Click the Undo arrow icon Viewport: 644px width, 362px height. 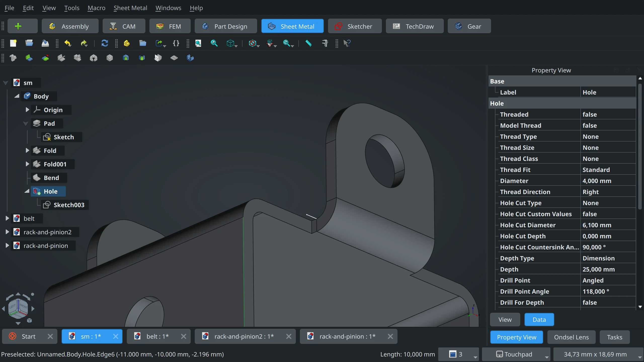(67, 43)
